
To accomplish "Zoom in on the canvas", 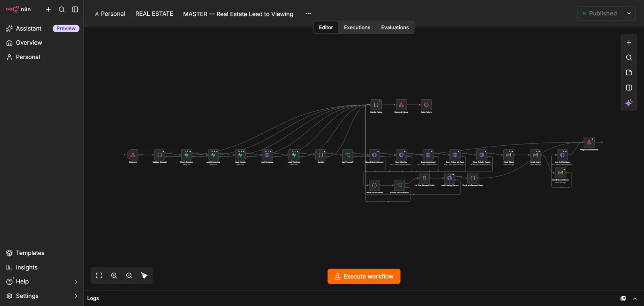I will [x=114, y=276].
